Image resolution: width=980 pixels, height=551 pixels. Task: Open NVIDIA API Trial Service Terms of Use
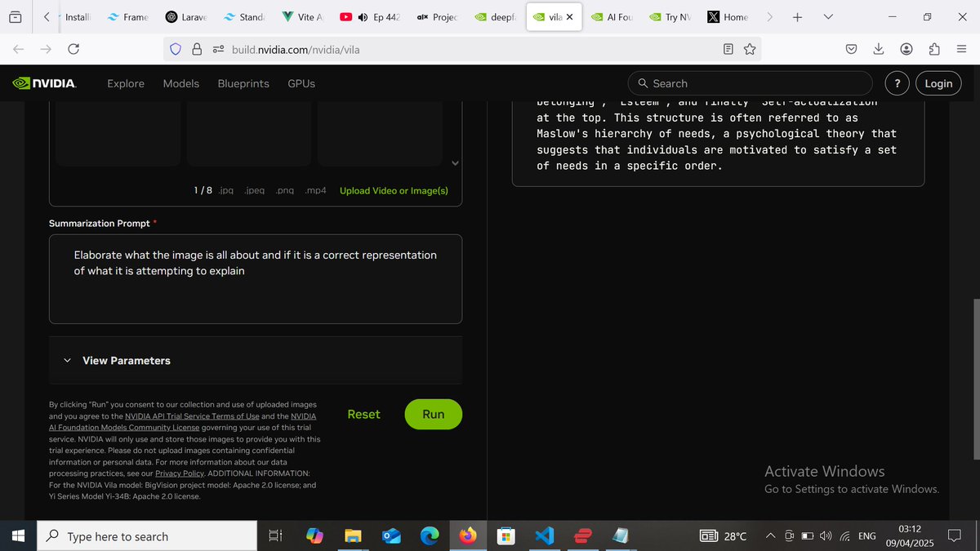[x=192, y=415]
